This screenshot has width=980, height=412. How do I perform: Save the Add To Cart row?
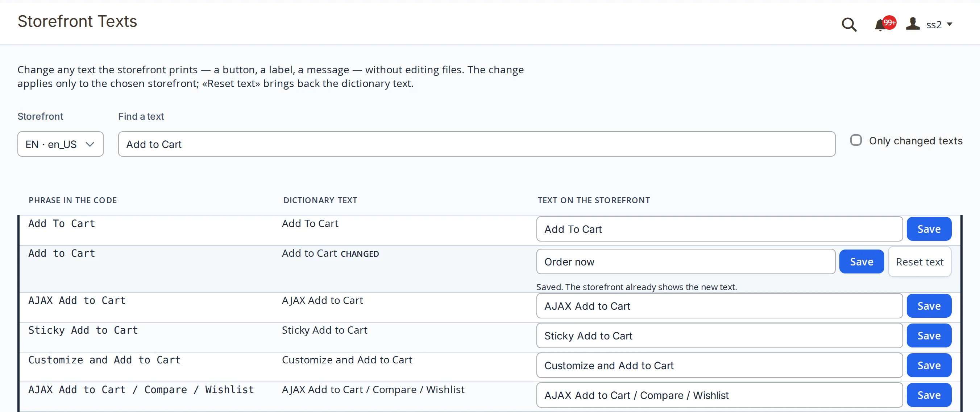[x=929, y=229]
